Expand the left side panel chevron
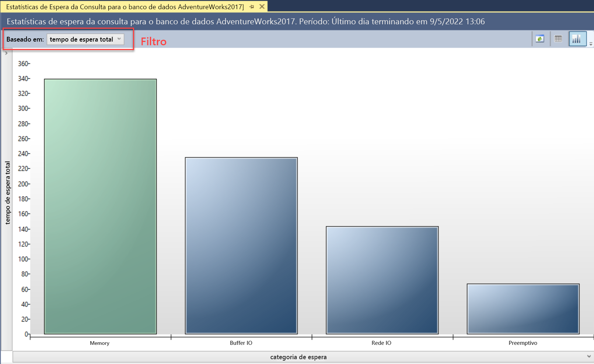The height and width of the screenshot is (364, 594). pos(6,53)
